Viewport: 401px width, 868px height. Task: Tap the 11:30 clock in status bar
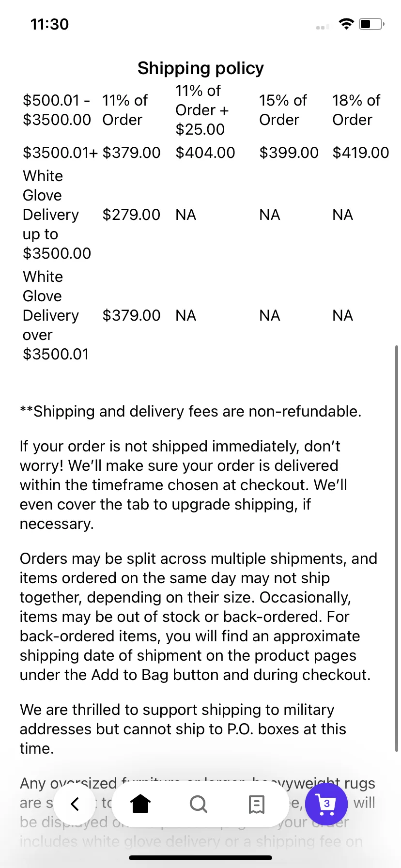point(49,24)
